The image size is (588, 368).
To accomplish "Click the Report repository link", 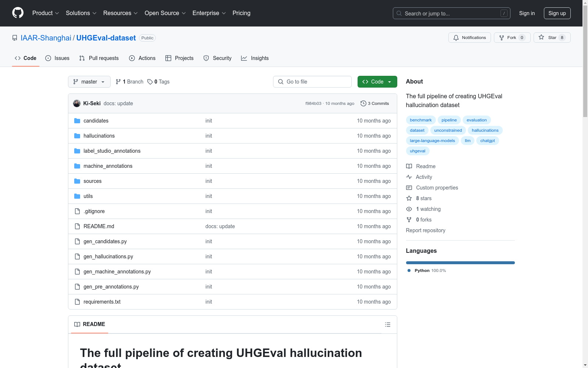I will [x=426, y=230].
